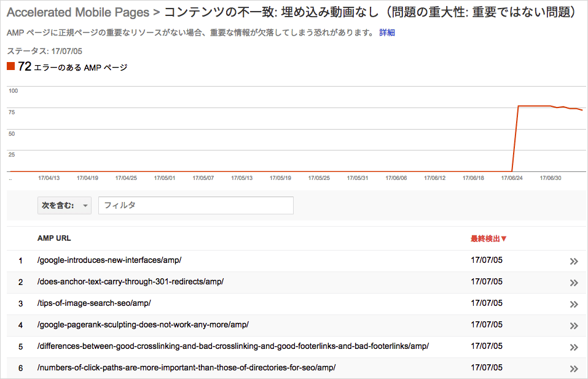Screen dimensions: 588x379
Task: Sort by 最終検出 column header
Action: (488, 238)
